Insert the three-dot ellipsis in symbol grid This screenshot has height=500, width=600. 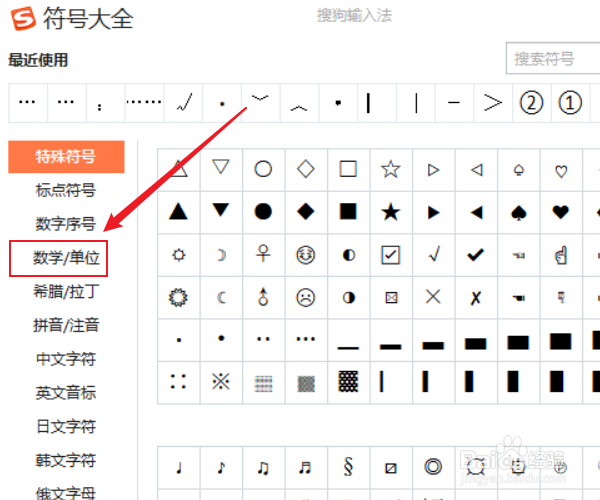tap(306, 340)
